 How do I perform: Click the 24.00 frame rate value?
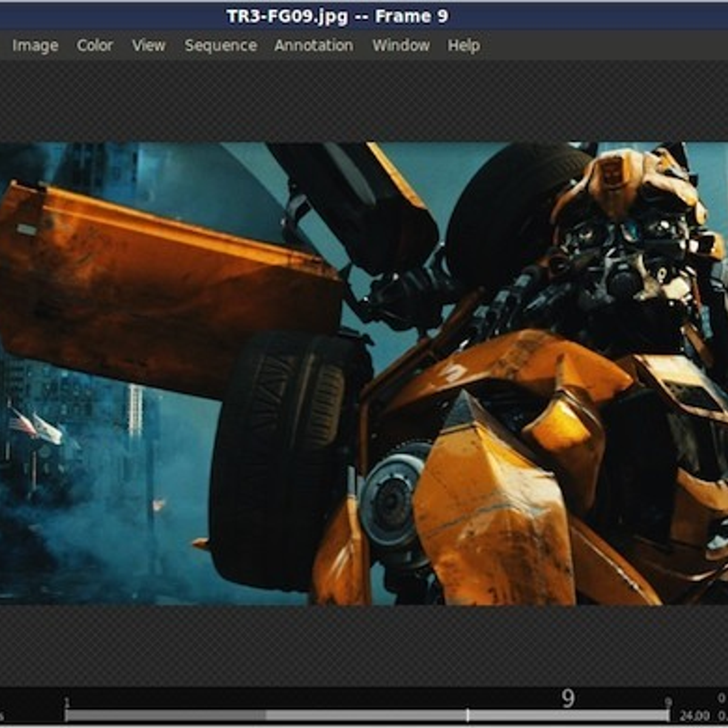[695, 716]
